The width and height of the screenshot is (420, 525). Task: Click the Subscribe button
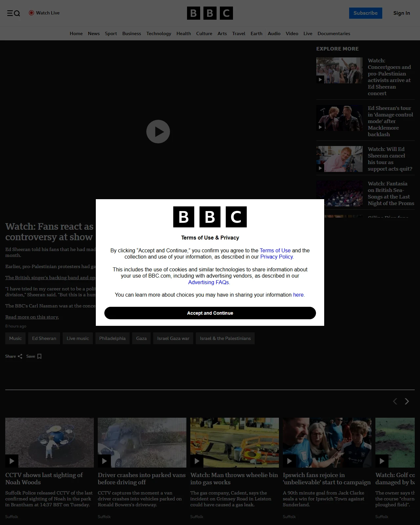[x=366, y=13]
